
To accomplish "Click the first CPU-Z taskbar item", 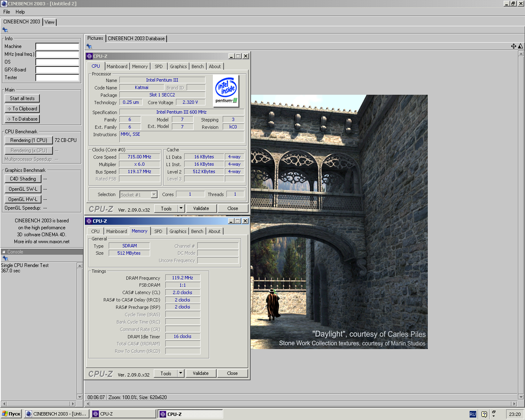I will pyautogui.click(x=123, y=414).
